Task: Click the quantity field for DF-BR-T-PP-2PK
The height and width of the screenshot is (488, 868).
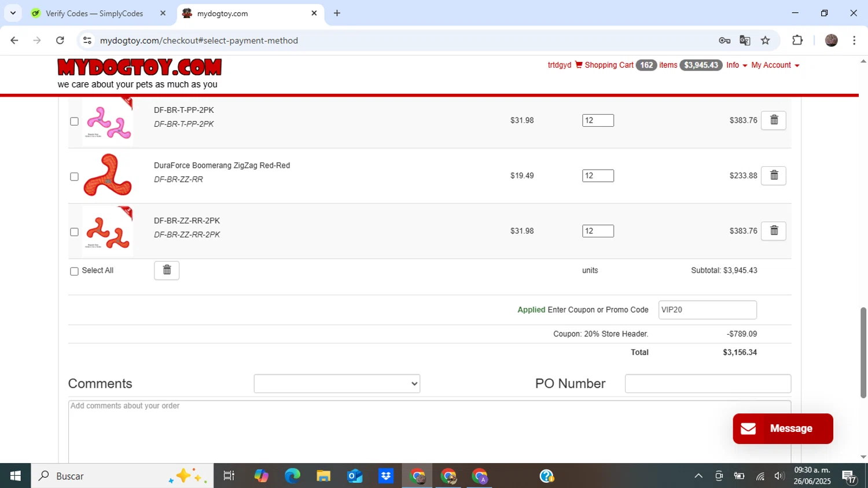Action: (x=598, y=120)
